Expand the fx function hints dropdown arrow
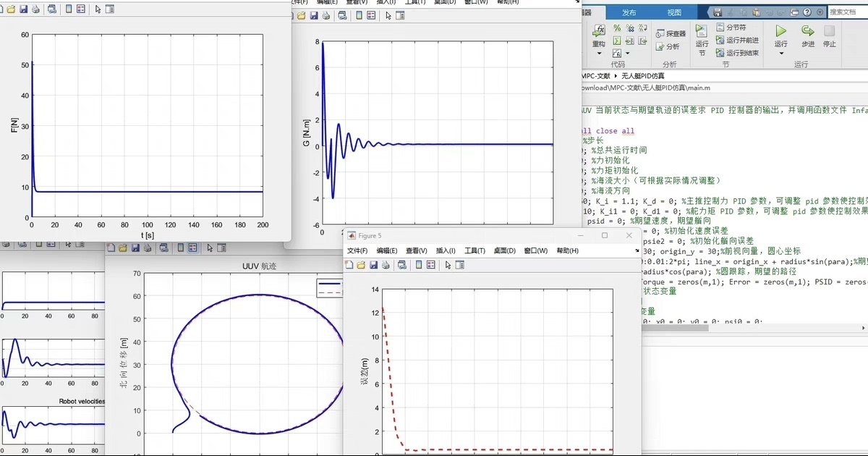This screenshot has width=868, height=456. 628,53
